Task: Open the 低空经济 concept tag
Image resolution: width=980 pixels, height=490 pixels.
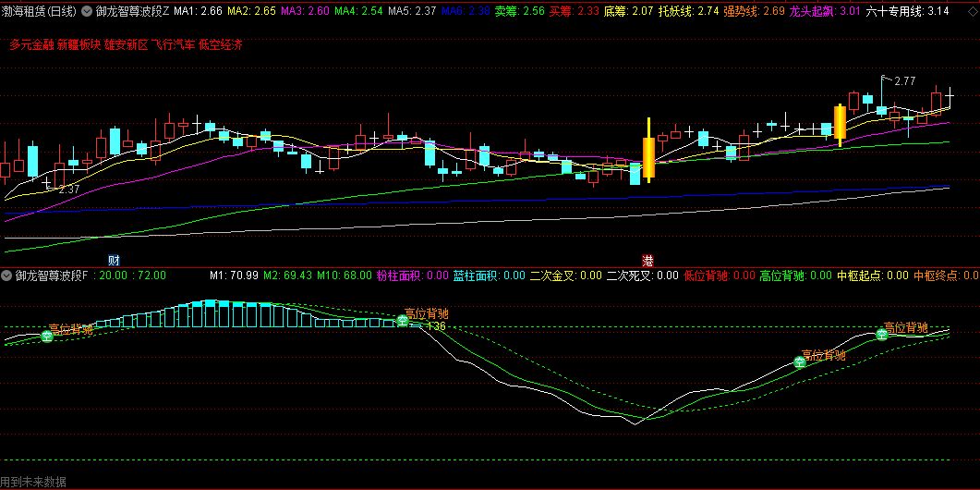Action: (221, 44)
